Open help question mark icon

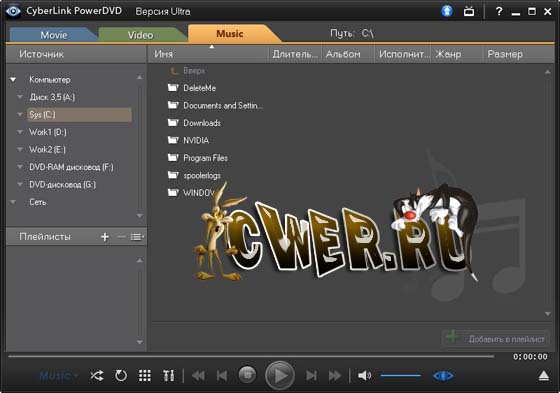(499, 11)
